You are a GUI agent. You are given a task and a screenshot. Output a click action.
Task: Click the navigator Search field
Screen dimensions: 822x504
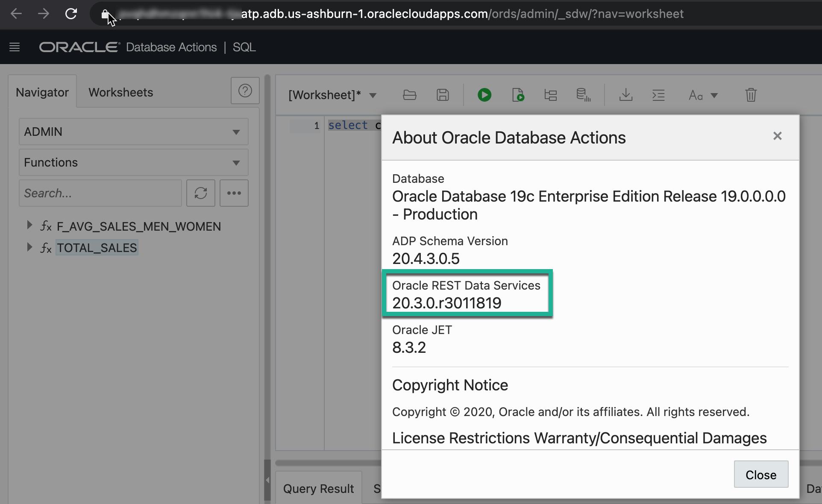[x=100, y=193]
